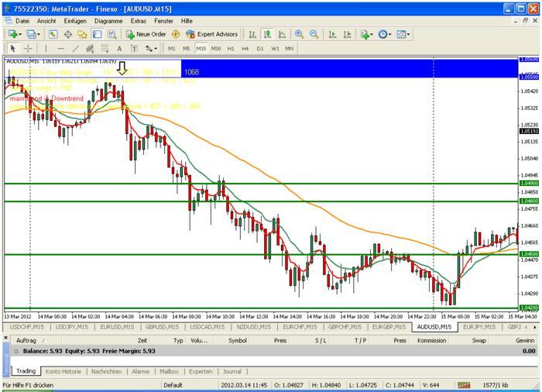This screenshot has height=392, width=542.
Task: Switch to the EURJPY,M15 chart tab
Action: click(479, 327)
